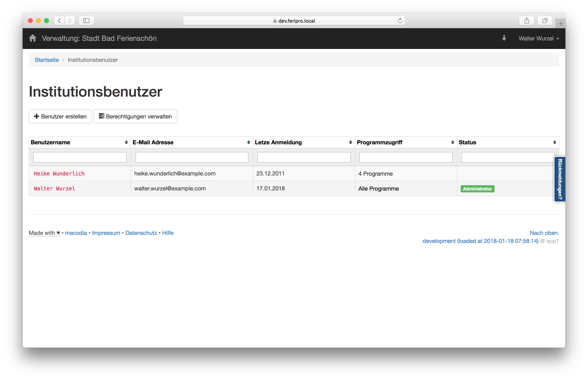This screenshot has height=380, width=588.
Task: Click the Safari share icon
Action: [x=527, y=21]
